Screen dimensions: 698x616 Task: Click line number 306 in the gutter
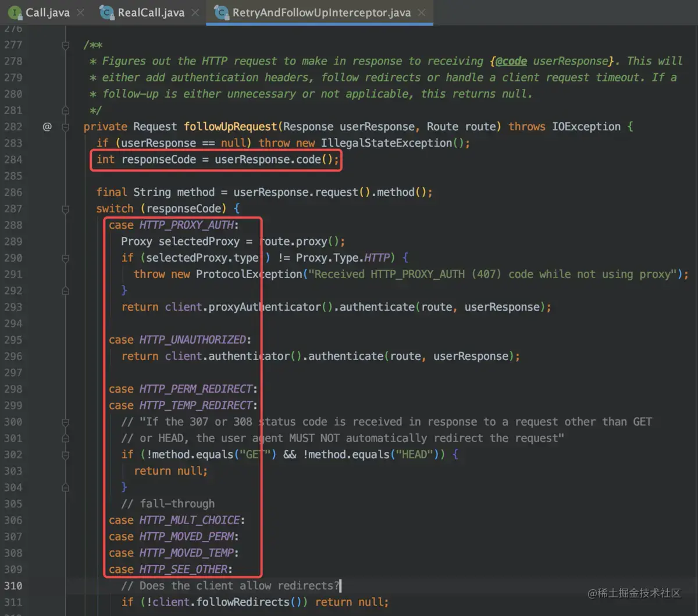click(13, 520)
